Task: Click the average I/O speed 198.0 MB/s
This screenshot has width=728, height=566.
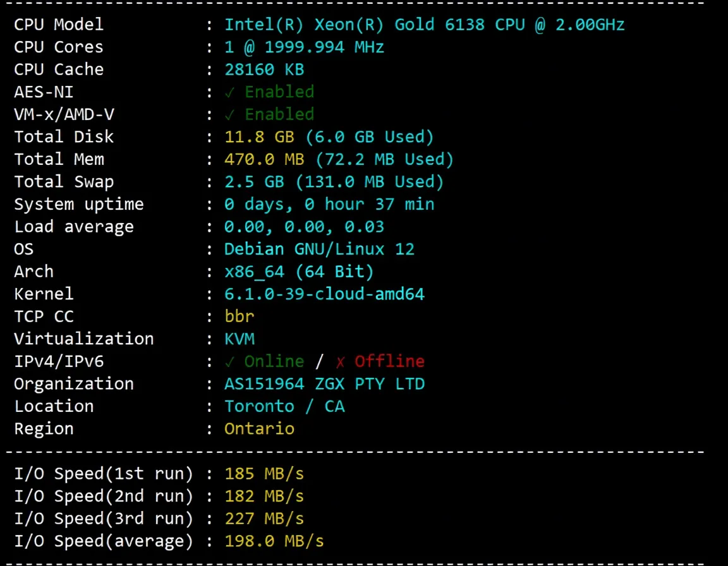Action: 274,541
